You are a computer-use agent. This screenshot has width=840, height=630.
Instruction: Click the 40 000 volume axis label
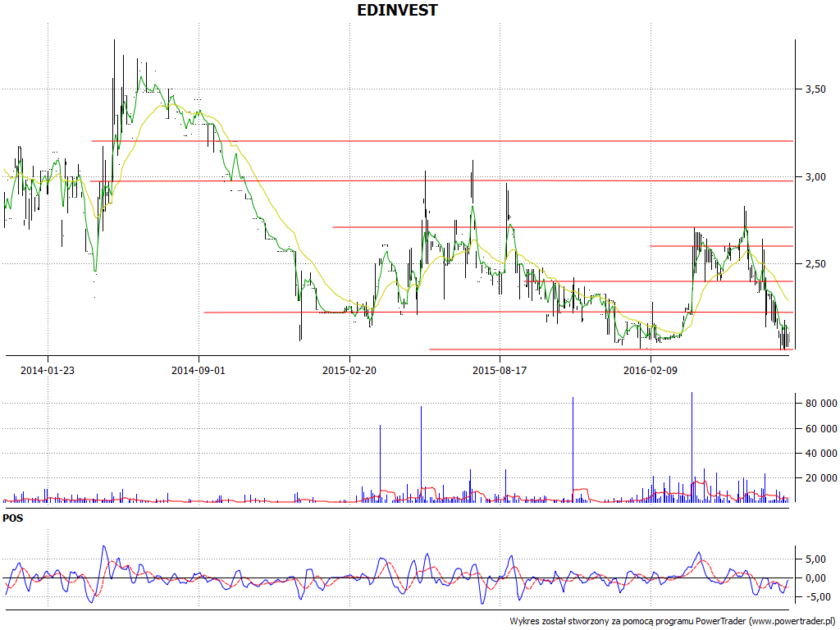pos(820,453)
